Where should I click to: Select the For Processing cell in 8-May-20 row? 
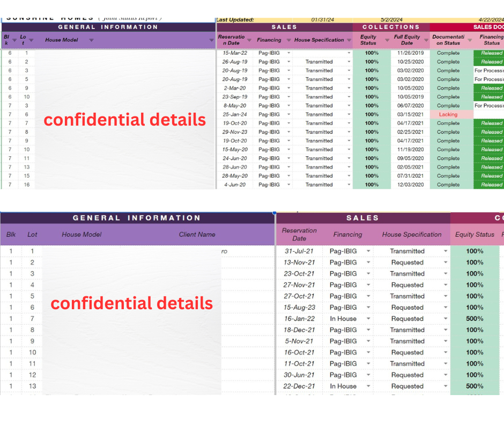tap(489, 106)
